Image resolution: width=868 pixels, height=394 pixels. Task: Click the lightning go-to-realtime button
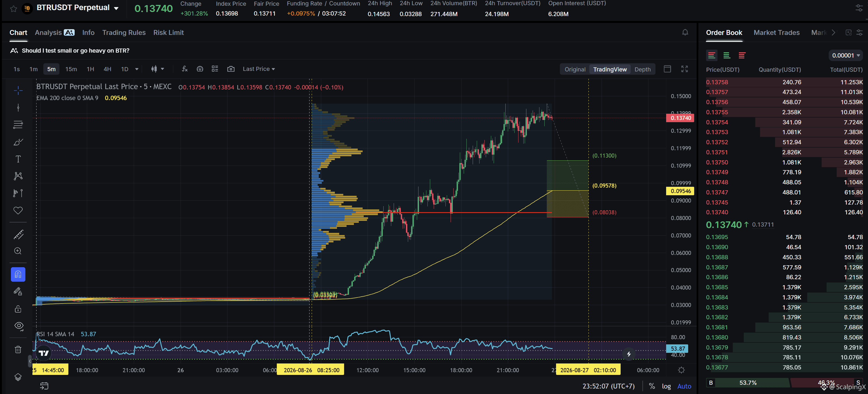coord(629,354)
